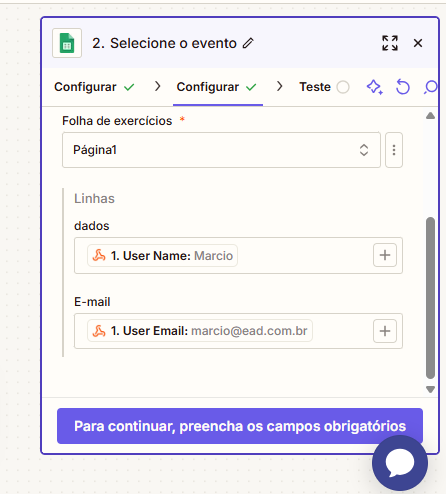Open the Página1 worksheet dropdown

[221, 150]
